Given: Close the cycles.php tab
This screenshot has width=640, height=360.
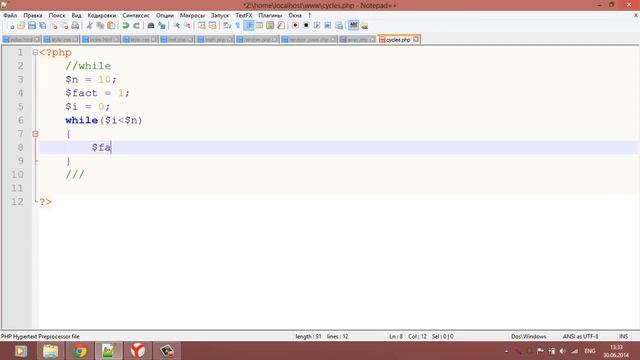Looking at the screenshot, I should click(416, 39).
